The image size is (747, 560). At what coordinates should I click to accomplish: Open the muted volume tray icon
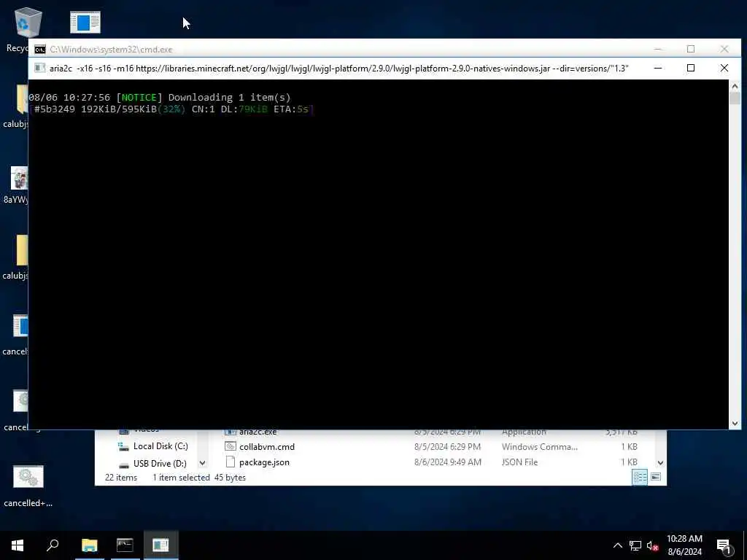click(652, 545)
